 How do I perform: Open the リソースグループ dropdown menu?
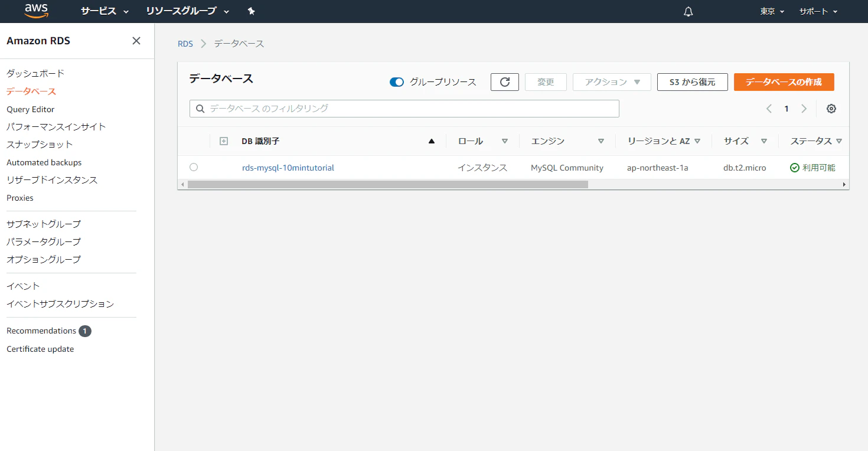pos(188,11)
